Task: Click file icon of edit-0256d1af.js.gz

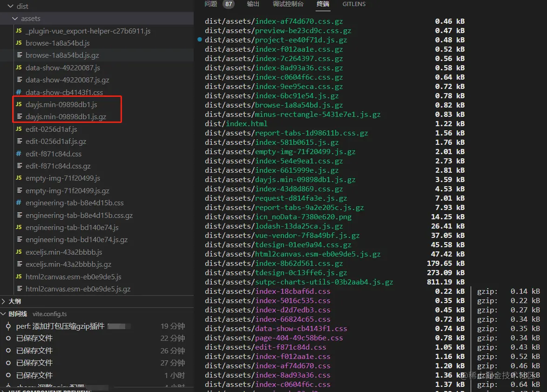Action: pyautogui.click(x=19, y=141)
